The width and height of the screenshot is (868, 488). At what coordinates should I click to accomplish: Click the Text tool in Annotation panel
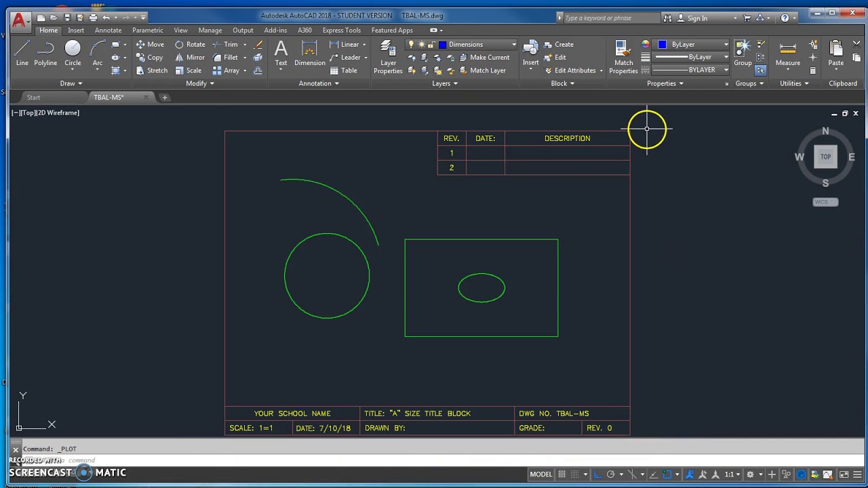point(281,53)
